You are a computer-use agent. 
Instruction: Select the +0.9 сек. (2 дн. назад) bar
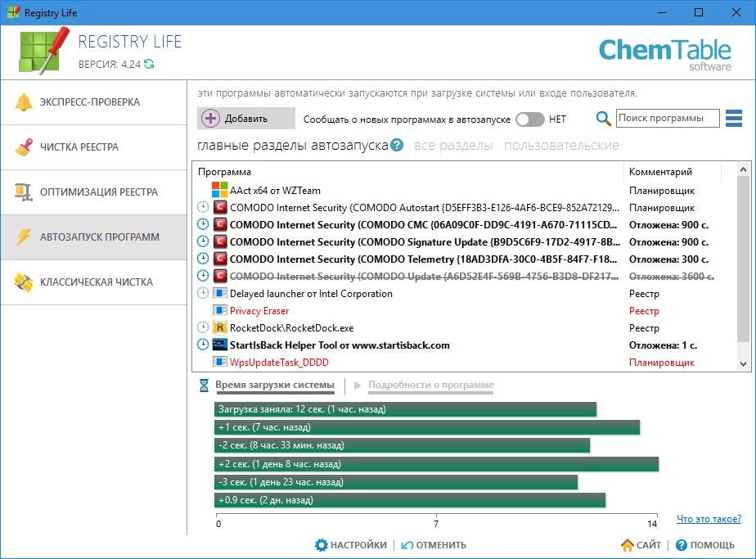click(x=410, y=500)
